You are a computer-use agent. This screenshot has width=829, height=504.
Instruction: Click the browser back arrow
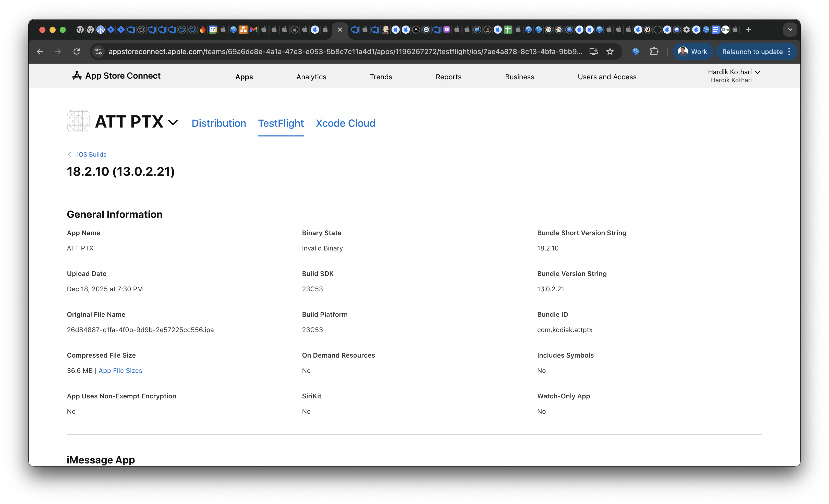(40, 52)
